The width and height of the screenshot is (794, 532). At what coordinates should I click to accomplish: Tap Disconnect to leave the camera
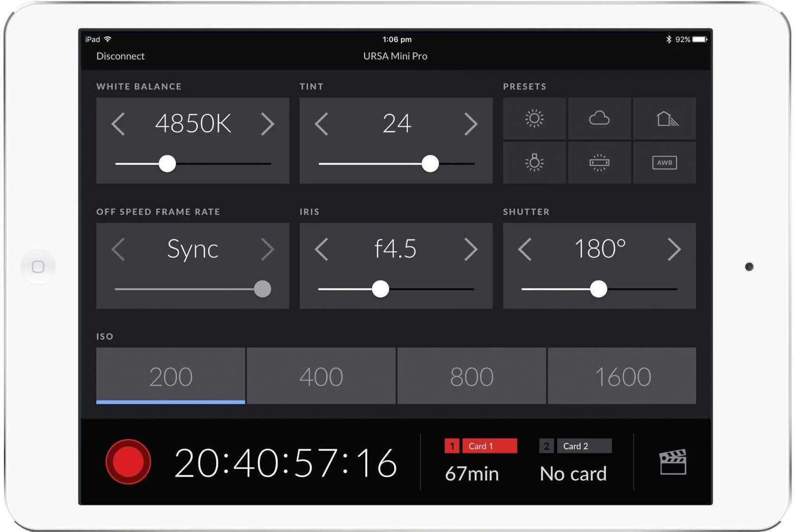pos(120,56)
